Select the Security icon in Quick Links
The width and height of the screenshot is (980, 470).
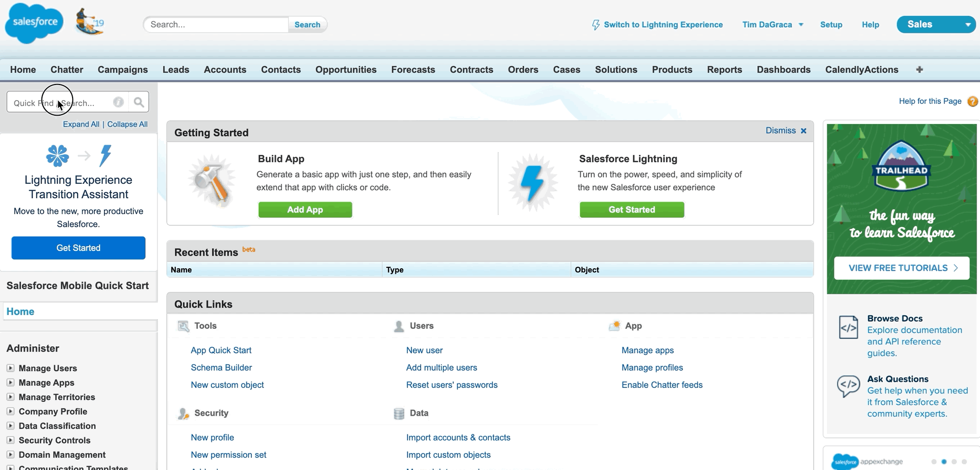(x=183, y=413)
